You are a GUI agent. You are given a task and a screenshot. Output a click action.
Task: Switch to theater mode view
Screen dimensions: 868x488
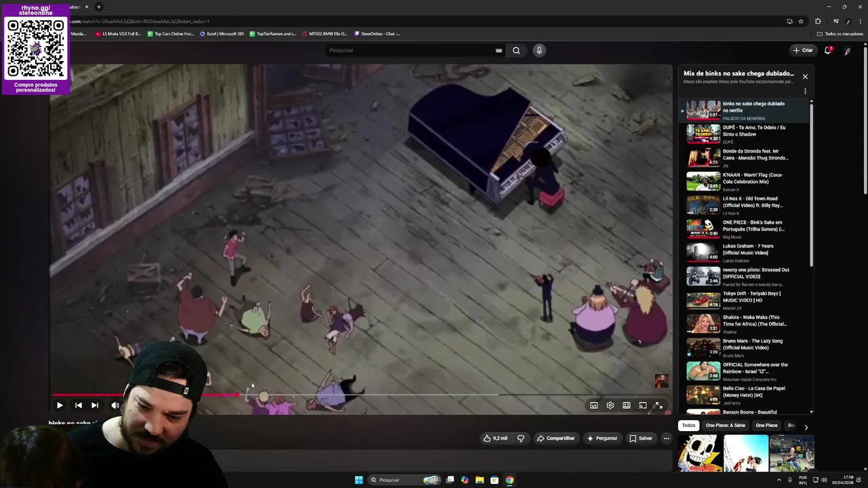[627, 405]
